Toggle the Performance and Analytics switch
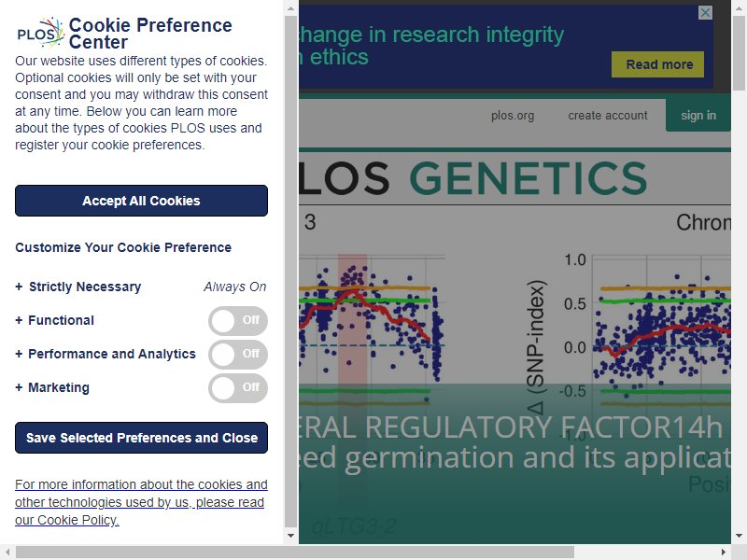 [x=238, y=355]
